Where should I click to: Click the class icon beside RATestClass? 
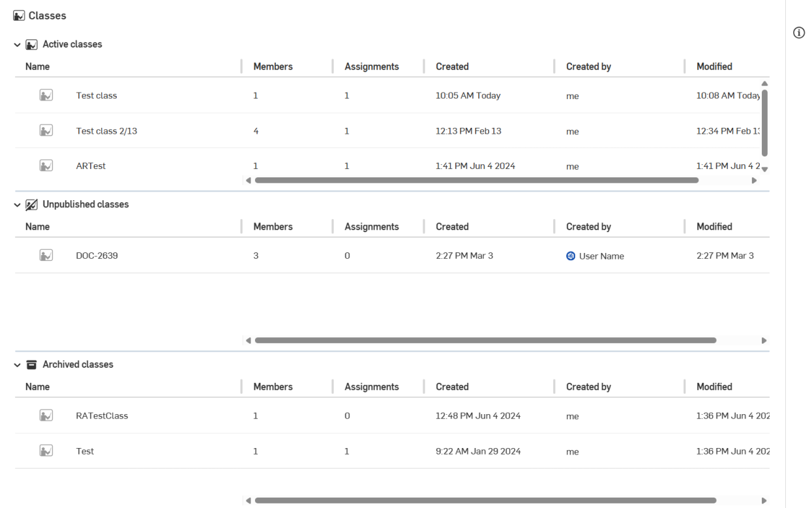tap(46, 415)
